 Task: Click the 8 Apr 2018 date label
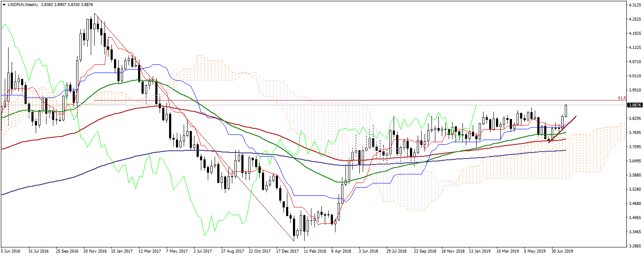pyautogui.click(x=341, y=250)
